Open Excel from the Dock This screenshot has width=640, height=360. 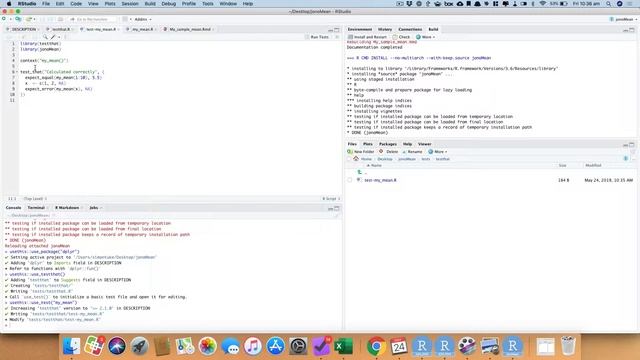tap(344, 346)
